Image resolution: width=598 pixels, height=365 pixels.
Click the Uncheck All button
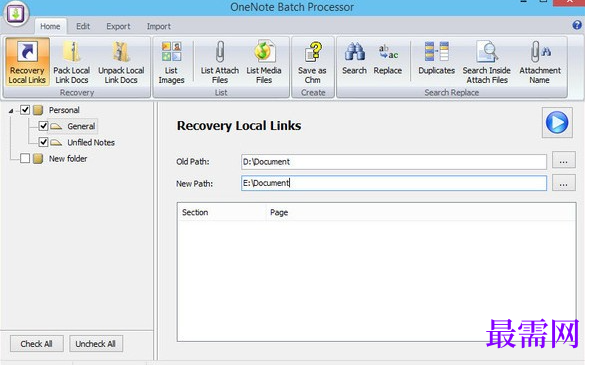pos(96,344)
